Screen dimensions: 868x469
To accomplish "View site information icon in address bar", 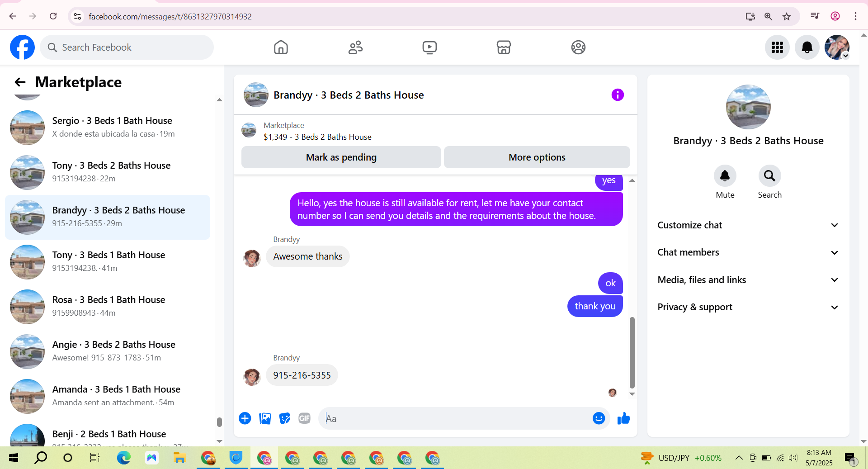I will [x=77, y=16].
